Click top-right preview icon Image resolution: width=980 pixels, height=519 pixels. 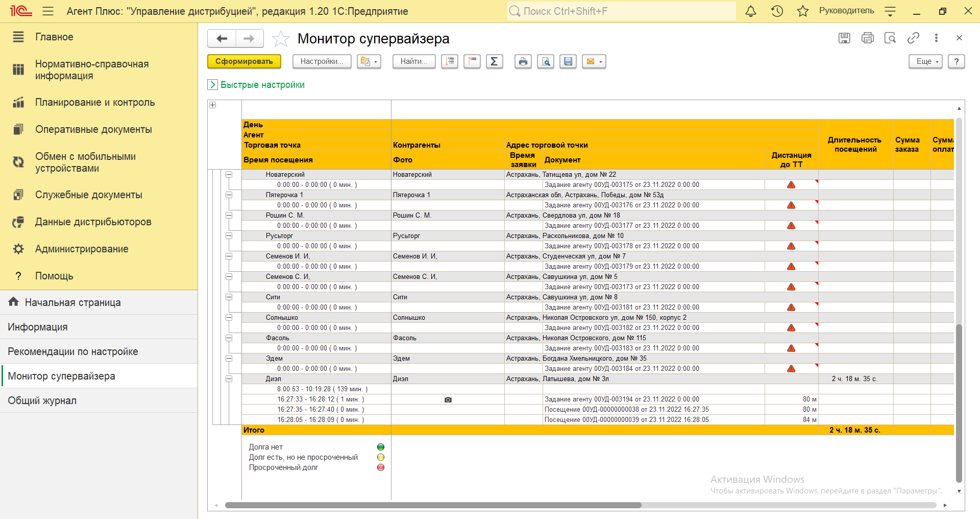(890, 38)
